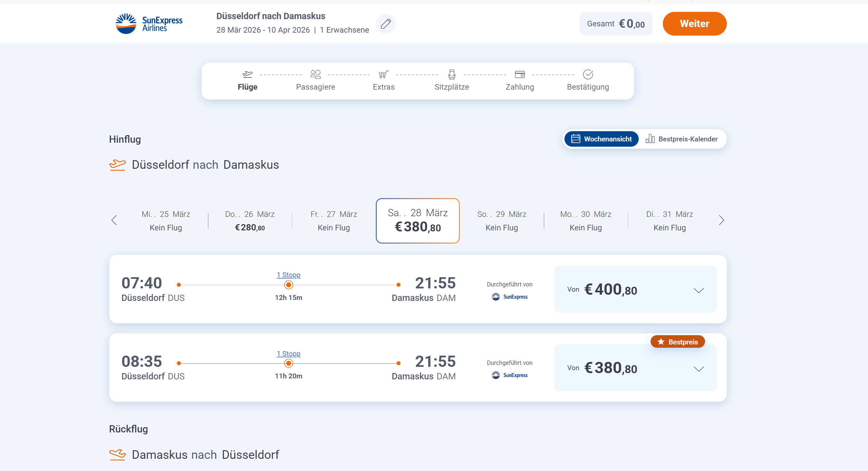Click the Gesamt €0,00 total box
Image resolution: width=868 pixels, height=471 pixels.
616,24
